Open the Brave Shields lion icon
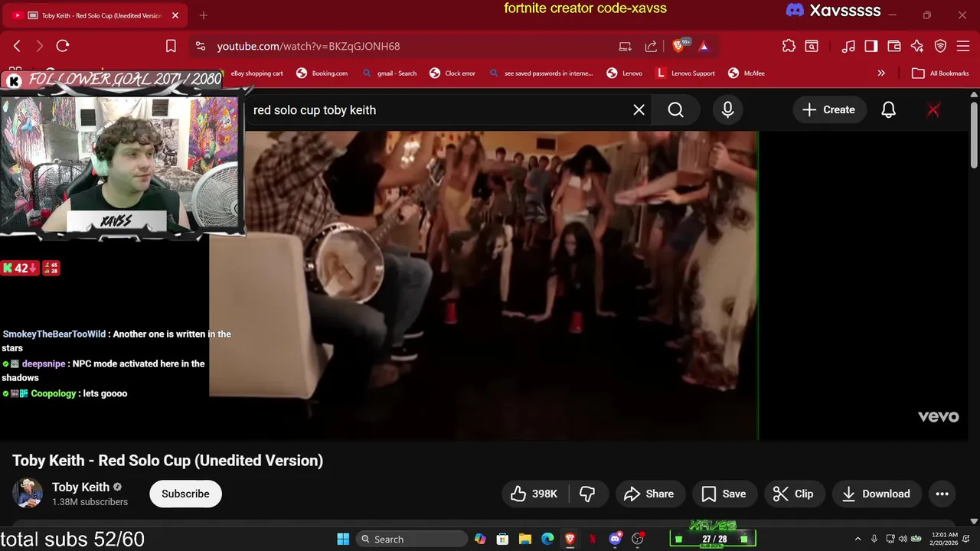This screenshot has width=980, height=551. (x=679, y=46)
